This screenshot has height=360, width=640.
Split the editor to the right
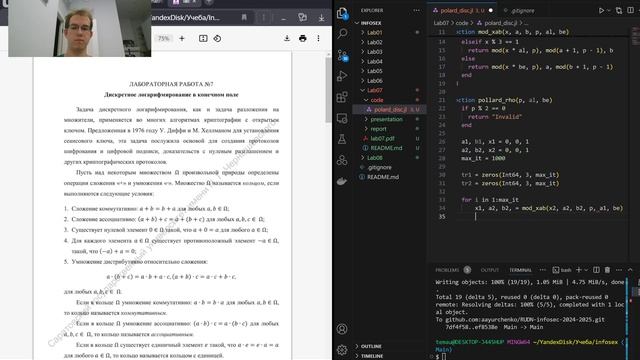(x=630, y=11)
